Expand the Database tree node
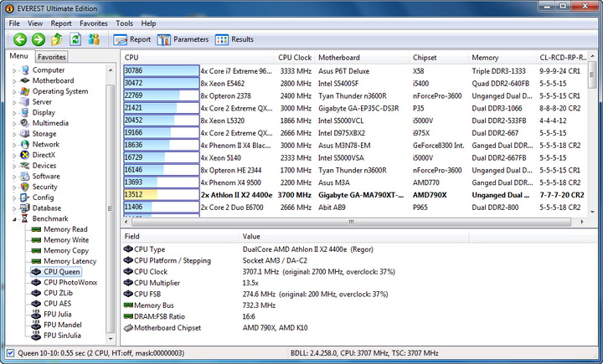The width and height of the screenshot is (603, 364). (x=14, y=208)
